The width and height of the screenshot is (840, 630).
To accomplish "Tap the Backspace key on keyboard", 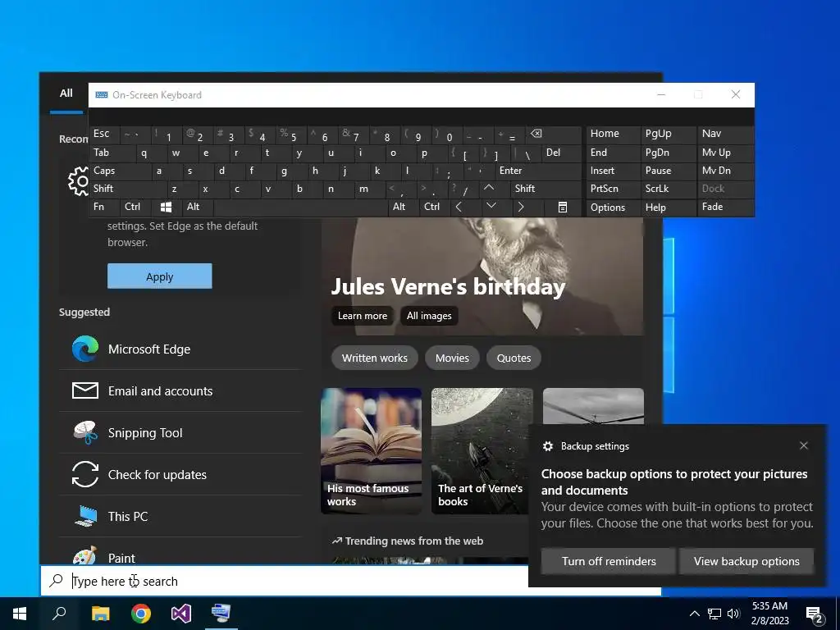I will pos(554,135).
